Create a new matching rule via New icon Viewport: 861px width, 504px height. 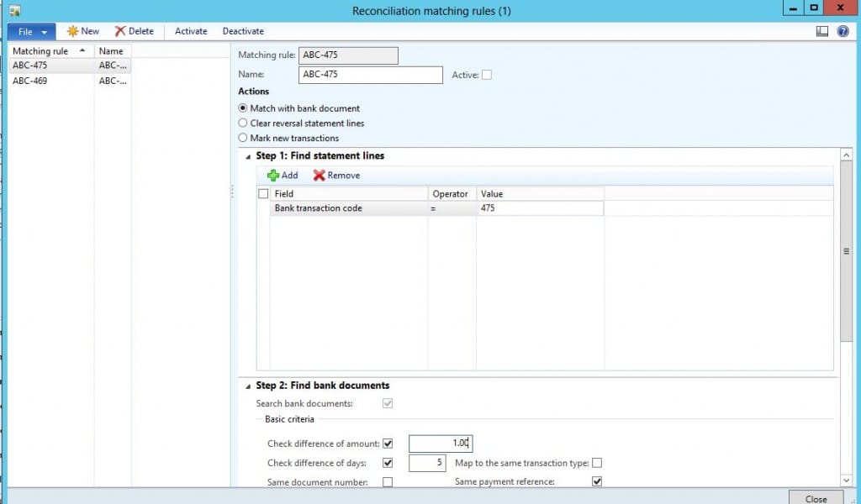pos(82,31)
